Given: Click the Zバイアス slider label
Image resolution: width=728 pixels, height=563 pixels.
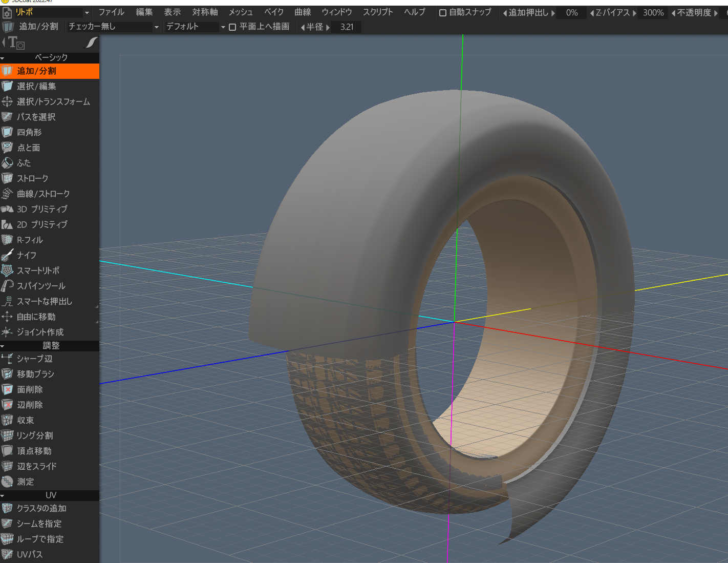Looking at the screenshot, I should pyautogui.click(x=613, y=12).
